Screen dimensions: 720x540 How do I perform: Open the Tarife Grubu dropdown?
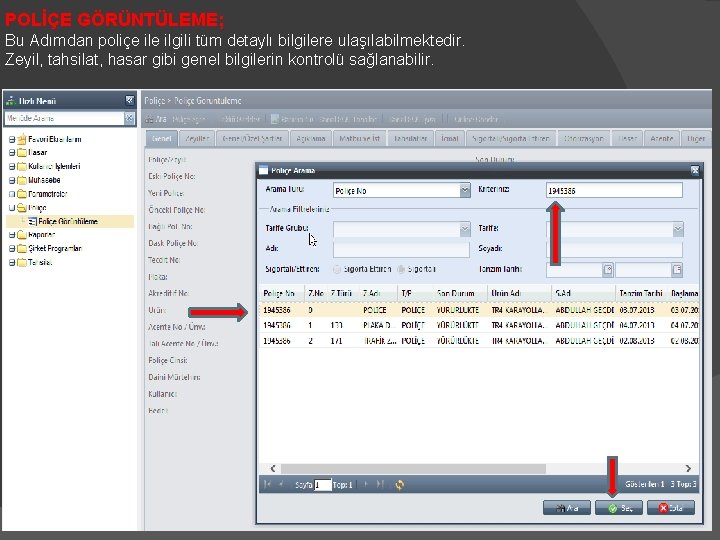(465, 229)
